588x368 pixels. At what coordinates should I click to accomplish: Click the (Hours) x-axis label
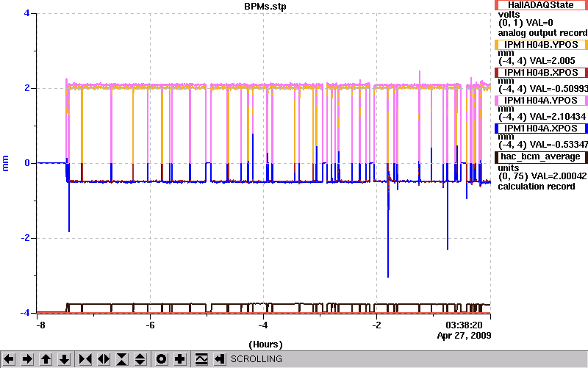(x=265, y=344)
